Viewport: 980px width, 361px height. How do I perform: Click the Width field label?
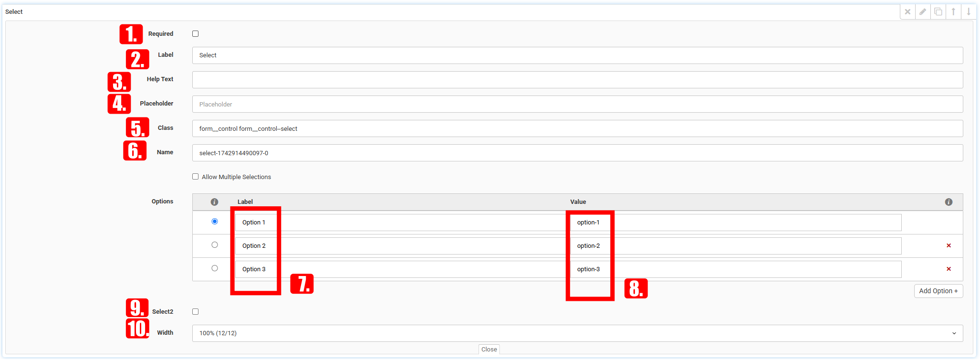pos(165,333)
